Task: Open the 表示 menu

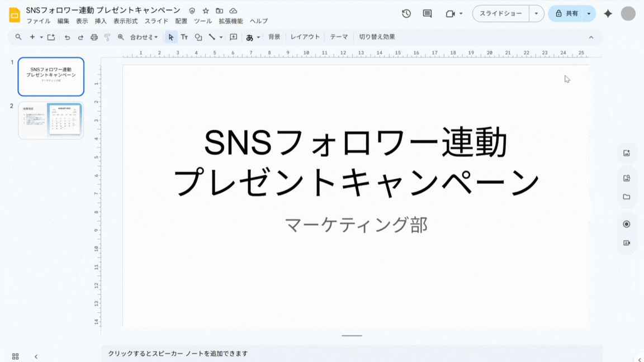Action: [82, 21]
